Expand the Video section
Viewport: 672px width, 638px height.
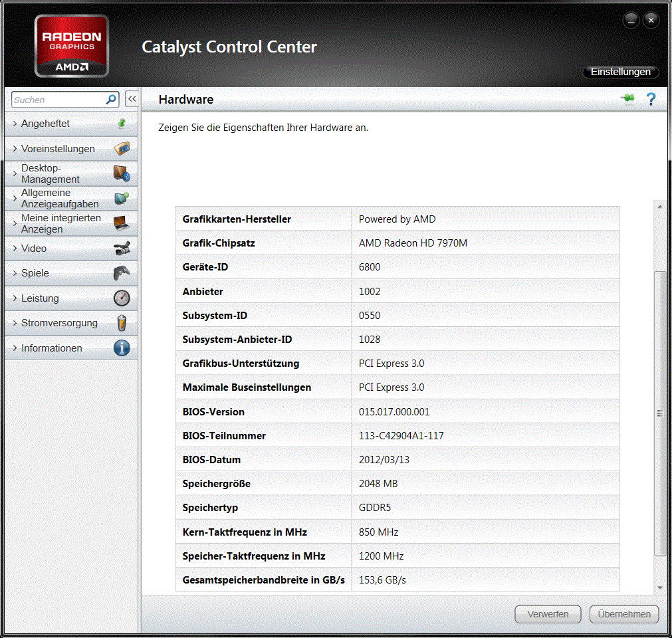click(15, 248)
